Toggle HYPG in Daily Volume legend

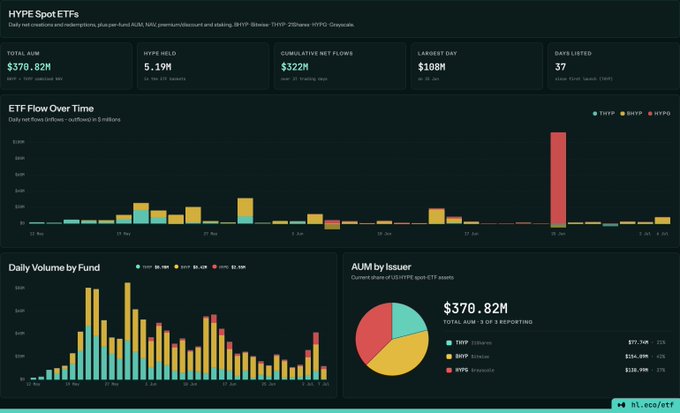[229, 267]
